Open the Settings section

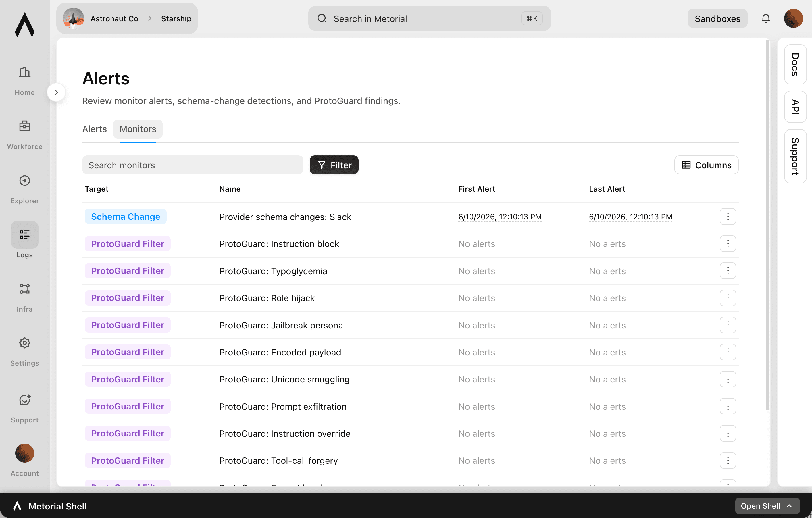25,351
